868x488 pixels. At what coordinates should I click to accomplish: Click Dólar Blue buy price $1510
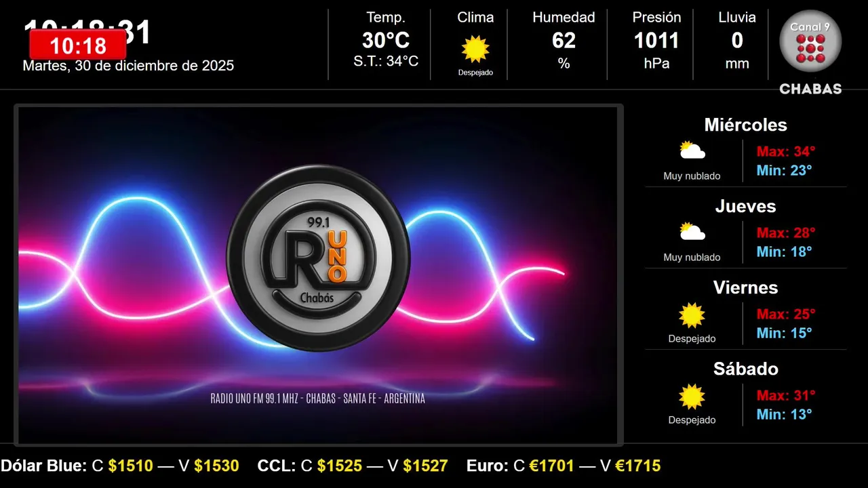[x=131, y=466]
